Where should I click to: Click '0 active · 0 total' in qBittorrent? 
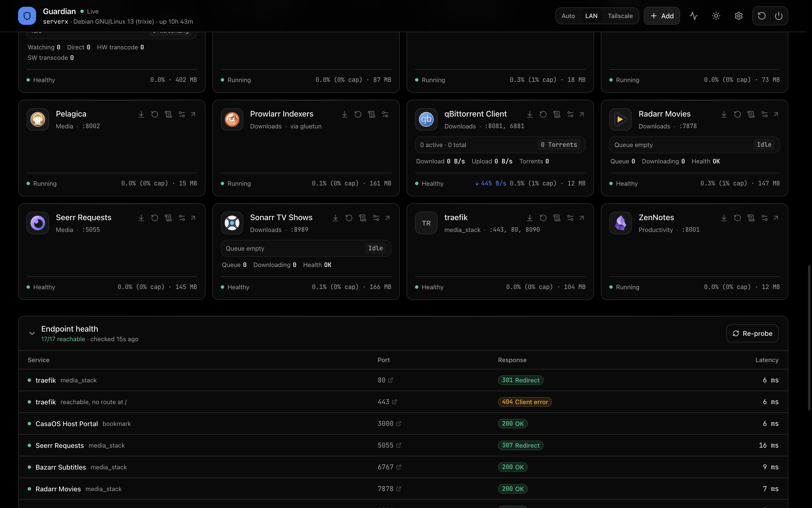click(443, 145)
